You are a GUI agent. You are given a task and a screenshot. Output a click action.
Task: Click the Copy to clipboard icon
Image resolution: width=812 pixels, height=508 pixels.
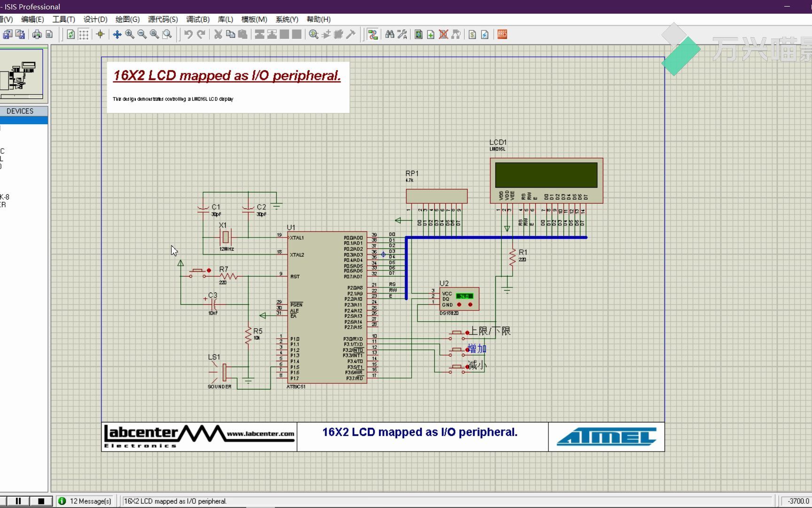(x=230, y=34)
